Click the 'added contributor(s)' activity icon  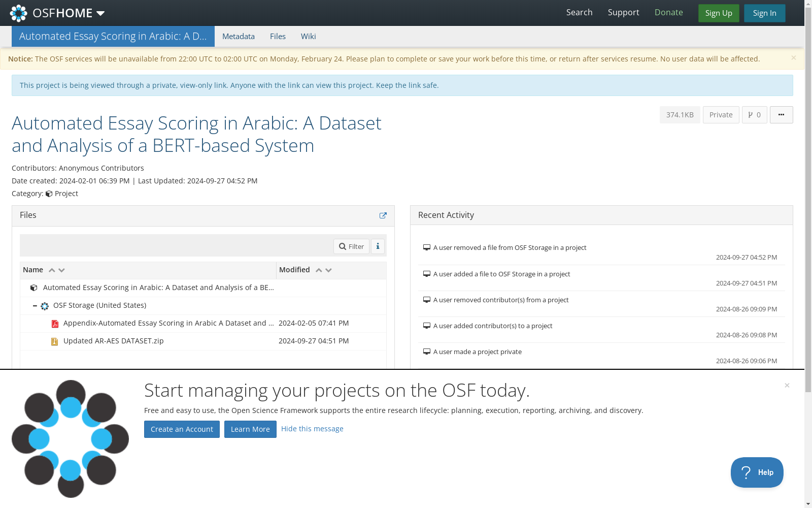(x=427, y=326)
